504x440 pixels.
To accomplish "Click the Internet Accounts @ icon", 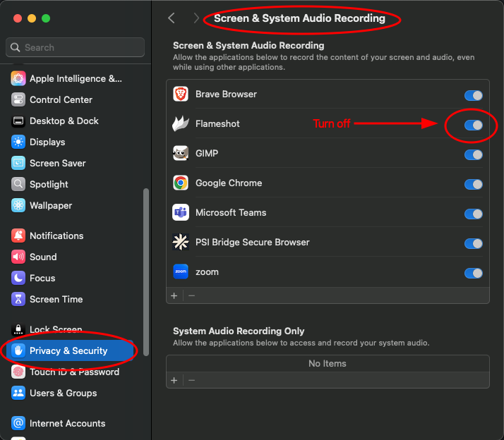I will click(18, 423).
